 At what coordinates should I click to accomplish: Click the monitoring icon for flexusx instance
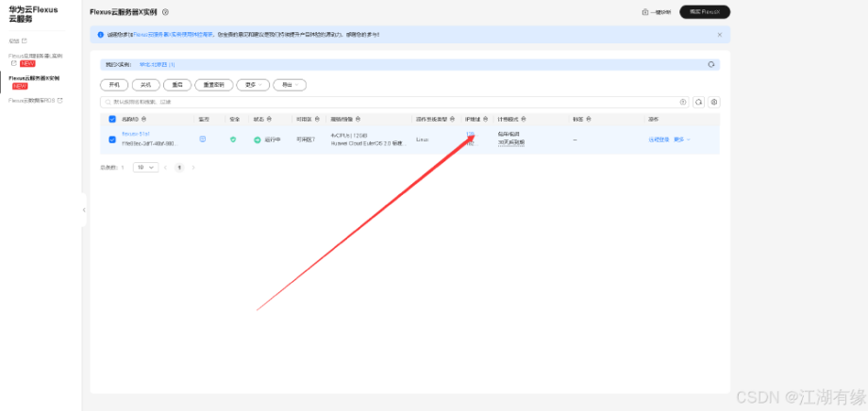[203, 140]
